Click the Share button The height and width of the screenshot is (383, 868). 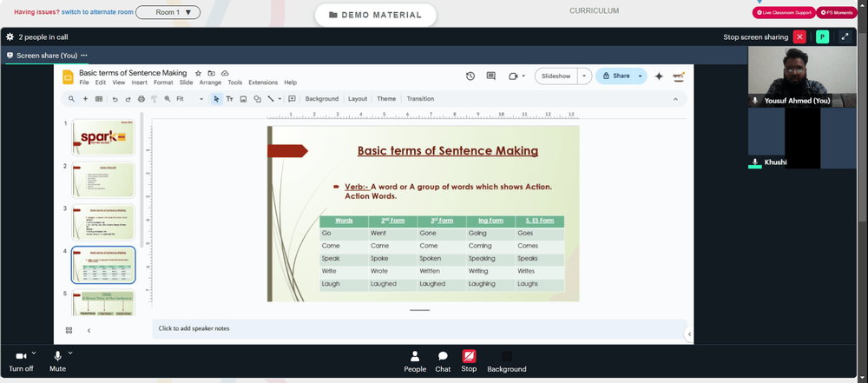(615, 76)
